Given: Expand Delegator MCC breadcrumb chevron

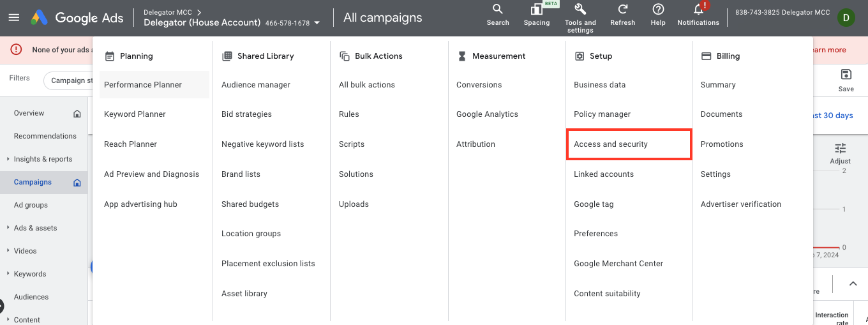Looking at the screenshot, I should [199, 12].
